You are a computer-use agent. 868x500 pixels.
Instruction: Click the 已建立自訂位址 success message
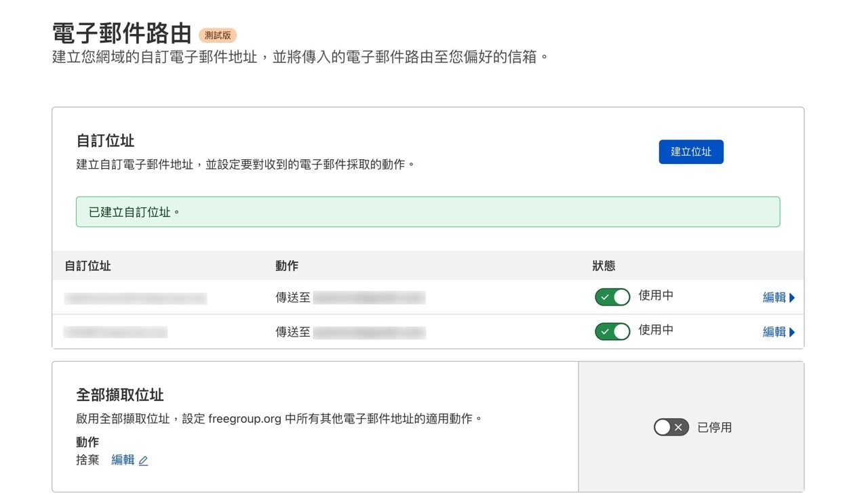(428, 212)
